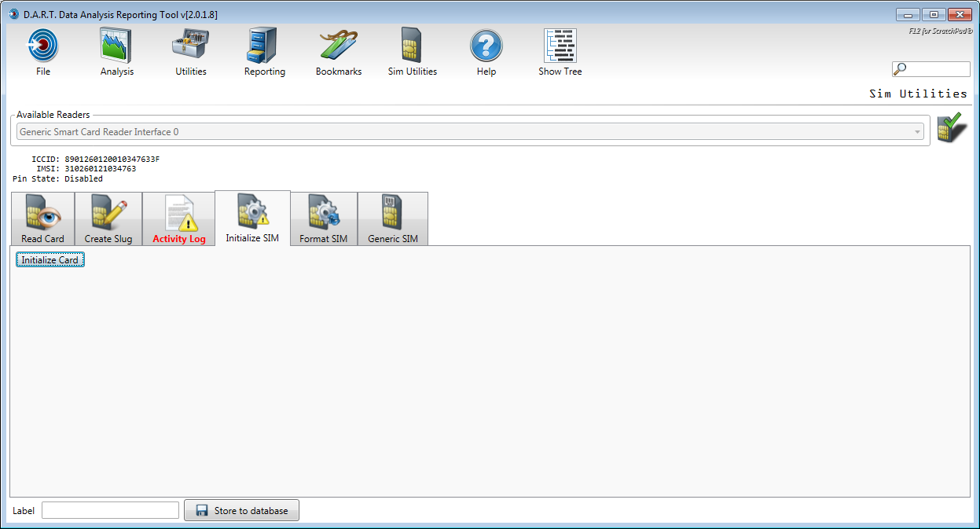
Task: Select the Initialize SIM tab
Action: pyautogui.click(x=252, y=218)
